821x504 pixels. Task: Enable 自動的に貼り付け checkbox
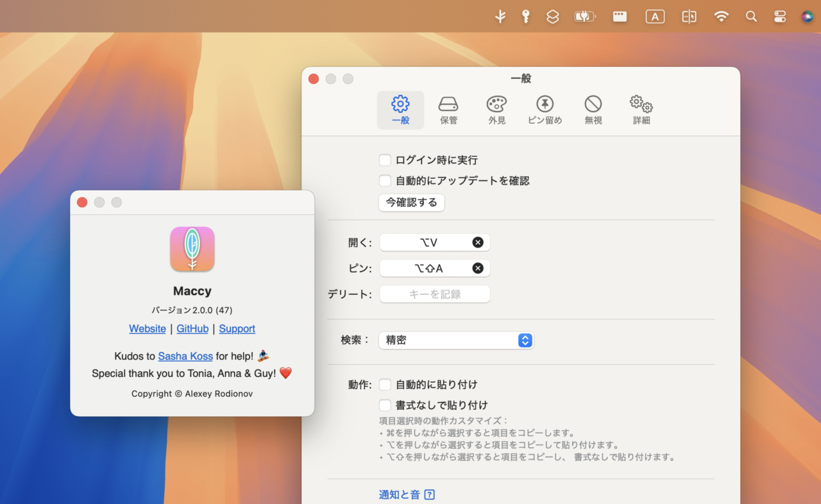pyautogui.click(x=385, y=385)
